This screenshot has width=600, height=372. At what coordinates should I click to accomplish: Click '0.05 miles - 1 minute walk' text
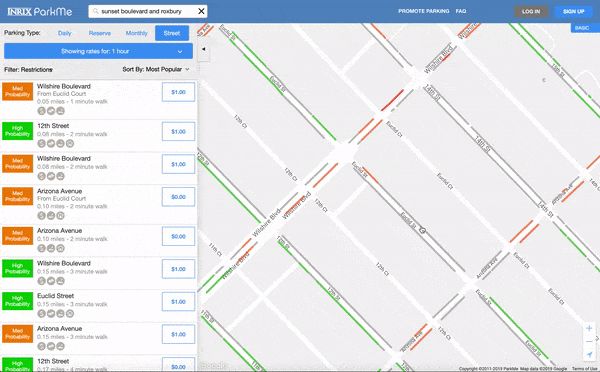[x=72, y=101]
